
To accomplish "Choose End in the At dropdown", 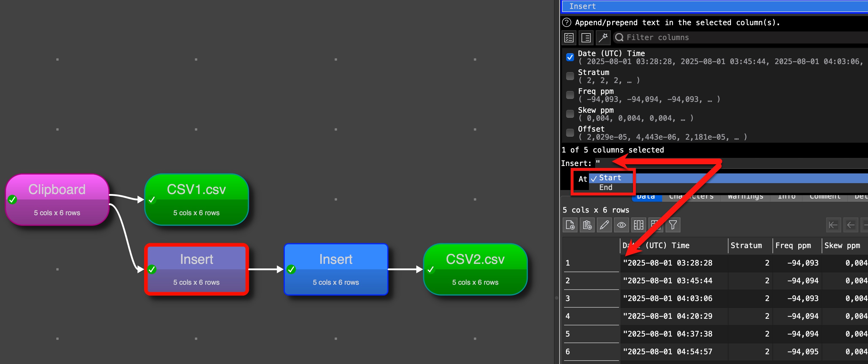I will tap(606, 187).
